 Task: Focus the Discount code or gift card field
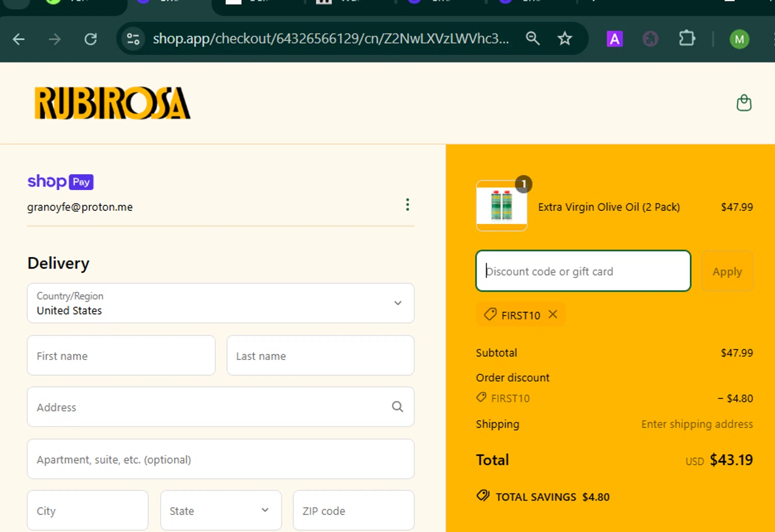coord(583,271)
